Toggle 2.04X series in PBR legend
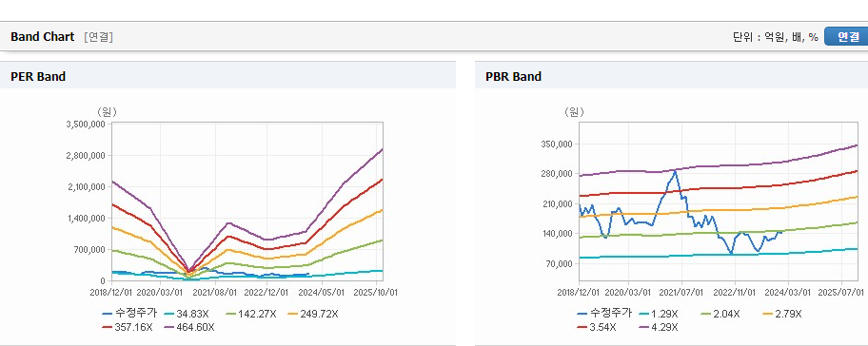Viewport: 868px width, 346px height. click(x=720, y=314)
